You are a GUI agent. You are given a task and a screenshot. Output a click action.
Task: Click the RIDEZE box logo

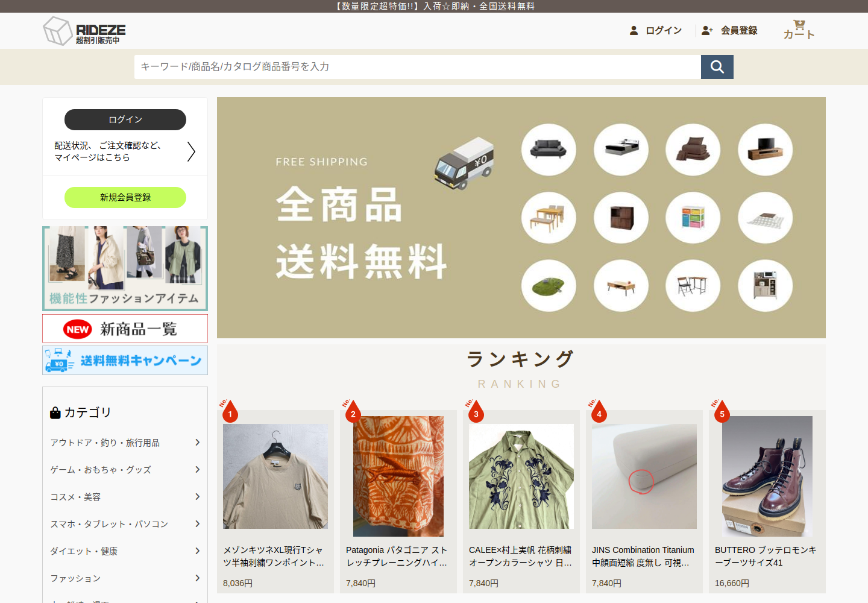click(x=84, y=31)
